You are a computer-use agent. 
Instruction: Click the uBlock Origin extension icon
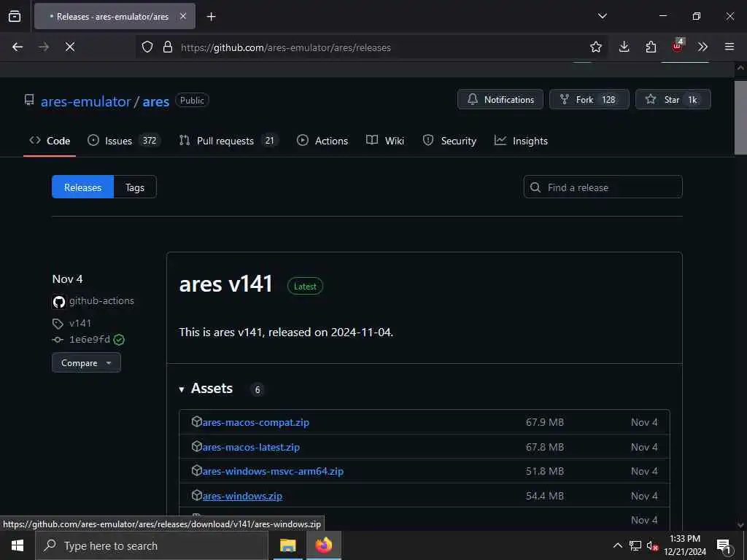point(678,46)
